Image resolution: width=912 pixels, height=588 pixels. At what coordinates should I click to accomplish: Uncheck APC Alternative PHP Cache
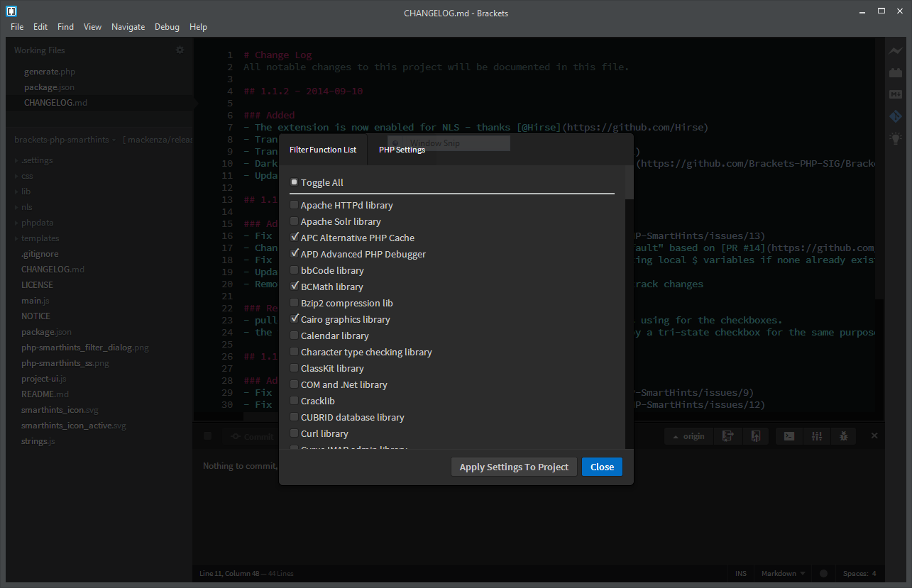[295, 238]
